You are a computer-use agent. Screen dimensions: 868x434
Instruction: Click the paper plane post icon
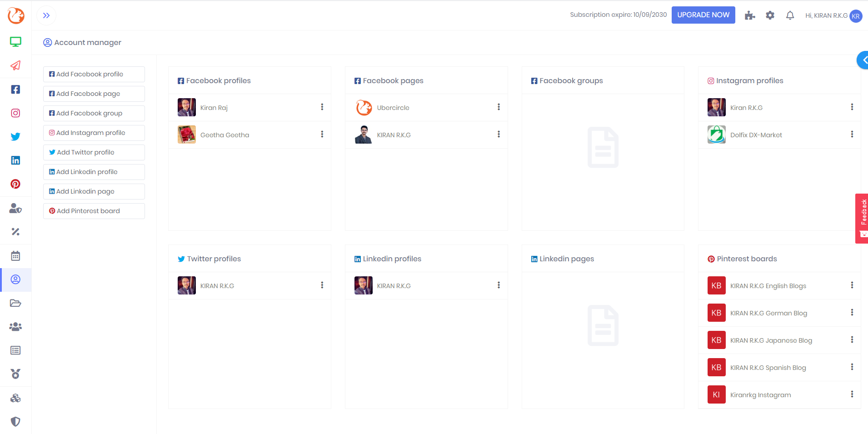[x=15, y=65]
